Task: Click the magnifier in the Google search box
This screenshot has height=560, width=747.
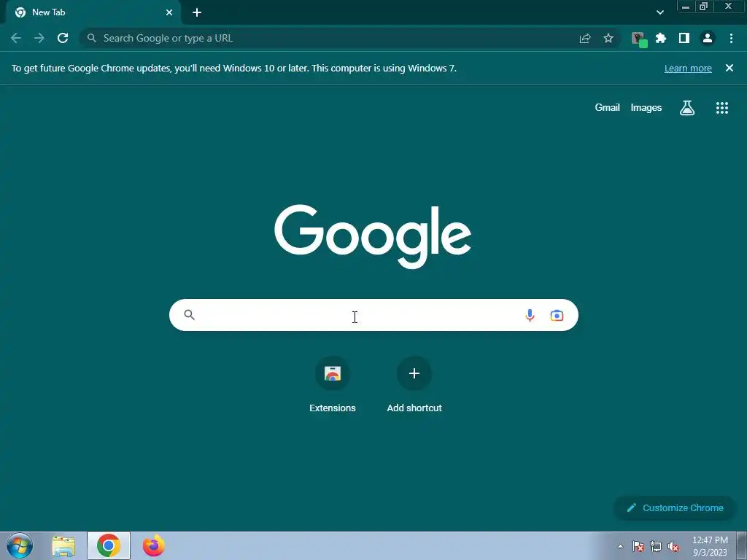Action: [x=189, y=315]
